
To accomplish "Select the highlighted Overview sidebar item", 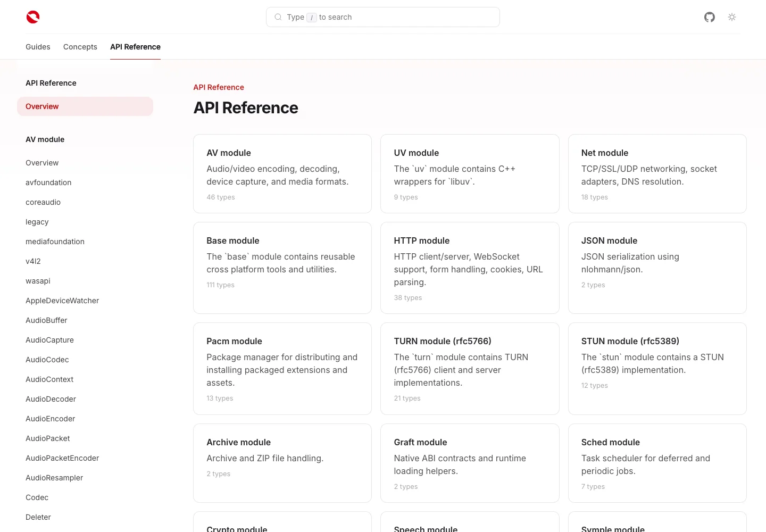I will click(x=85, y=106).
